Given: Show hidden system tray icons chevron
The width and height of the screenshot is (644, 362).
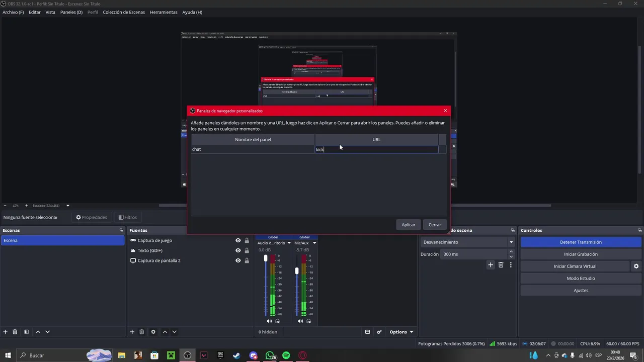Looking at the screenshot, I should pyautogui.click(x=548, y=355).
